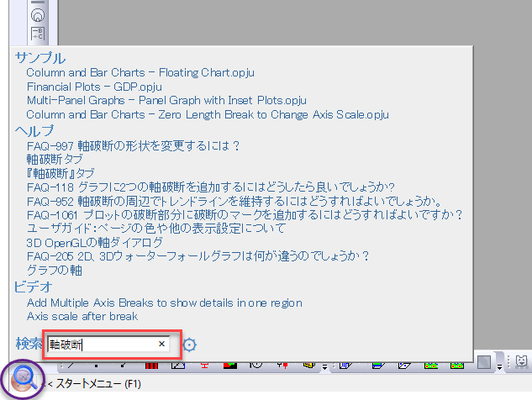Click the smiley face icon at the toolbar's right end
This screenshot has height=400, width=532.
pos(522,361)
